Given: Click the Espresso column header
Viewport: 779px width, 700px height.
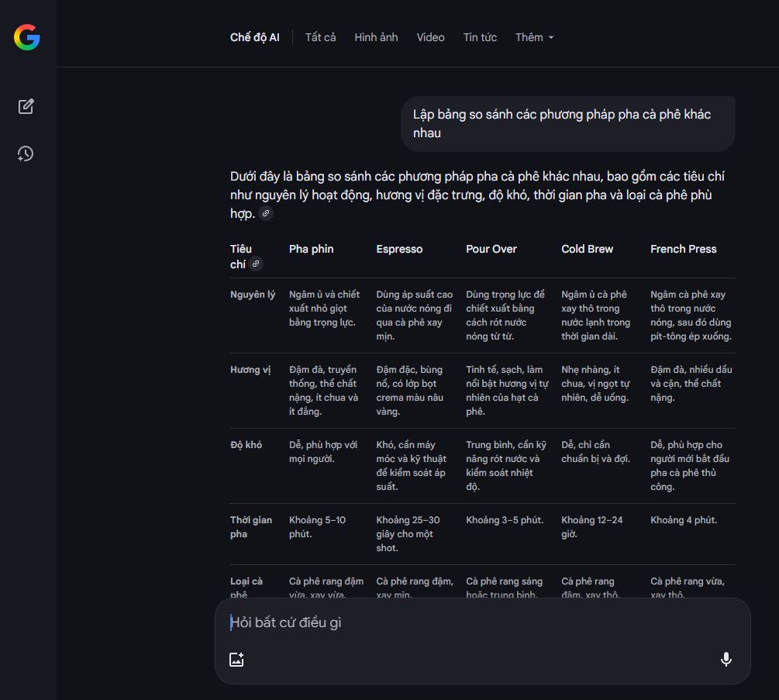Looking at the screenshot, I should 399,249.
